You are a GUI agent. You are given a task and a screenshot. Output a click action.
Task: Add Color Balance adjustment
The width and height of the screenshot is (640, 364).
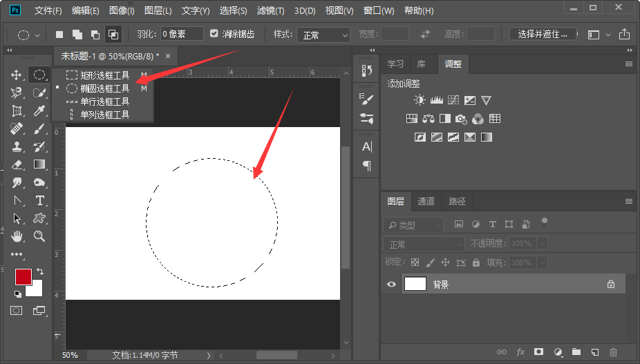(x=428, y=119)
